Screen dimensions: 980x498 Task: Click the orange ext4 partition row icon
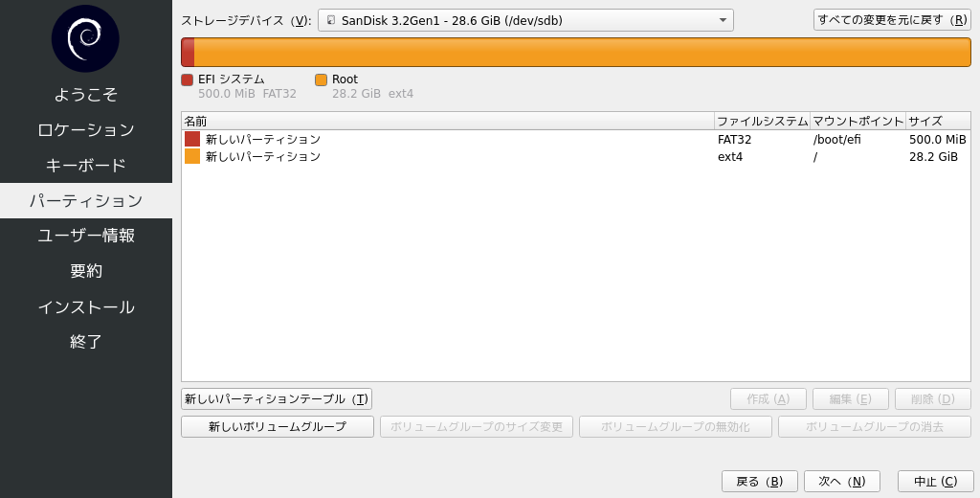(x=192, y=156)
